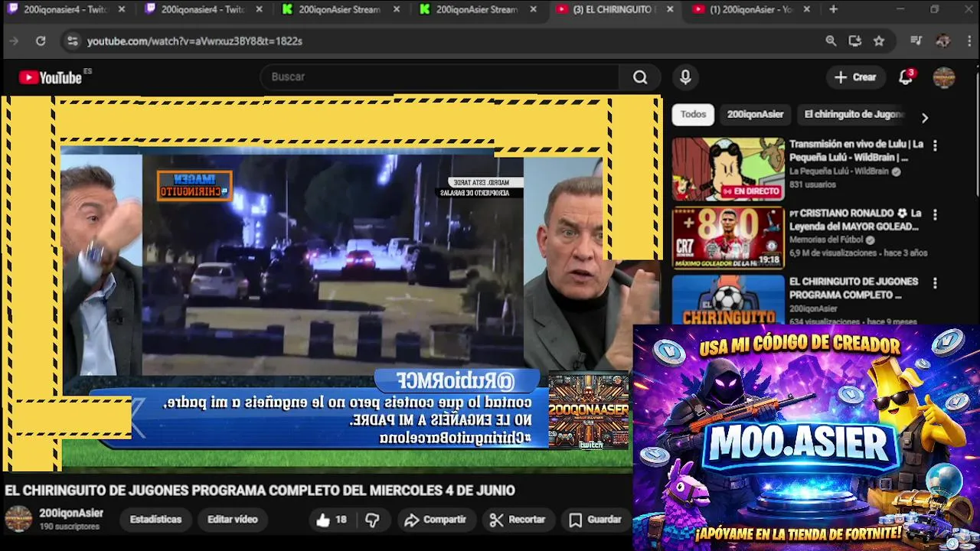
Task: Click CRISTIANO RONALDO La Leyenda title
Action: pos(855,220)
